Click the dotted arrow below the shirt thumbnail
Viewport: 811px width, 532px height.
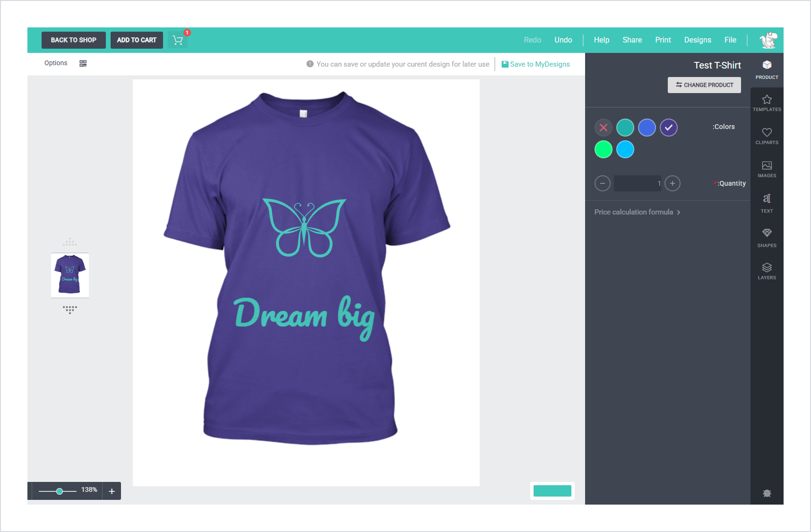coord(70,309)
